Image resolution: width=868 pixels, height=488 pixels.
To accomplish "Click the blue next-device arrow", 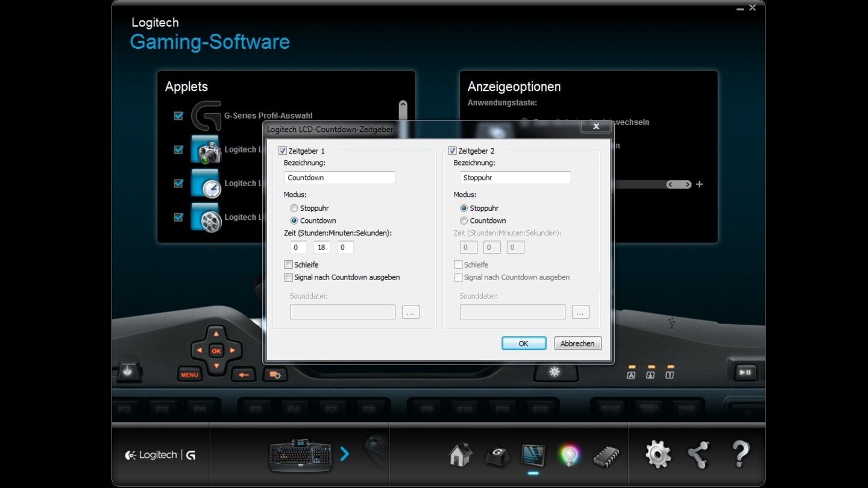I will click(x=345, y=454).
